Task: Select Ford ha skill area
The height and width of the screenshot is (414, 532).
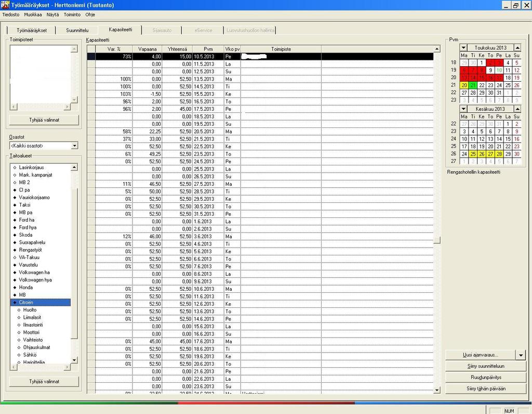Action: [x=26, y=219]
